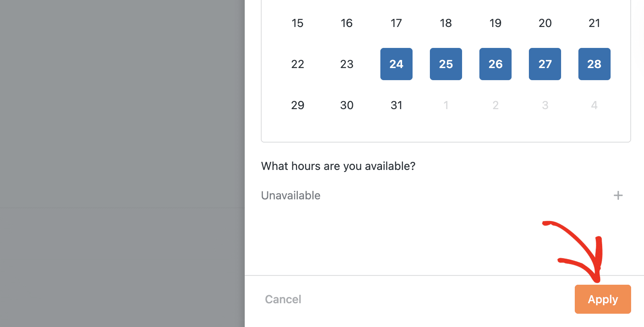Pick date 19 on the calendar
The width and height of the screenshot is (644, 327).
click(495, 23)
